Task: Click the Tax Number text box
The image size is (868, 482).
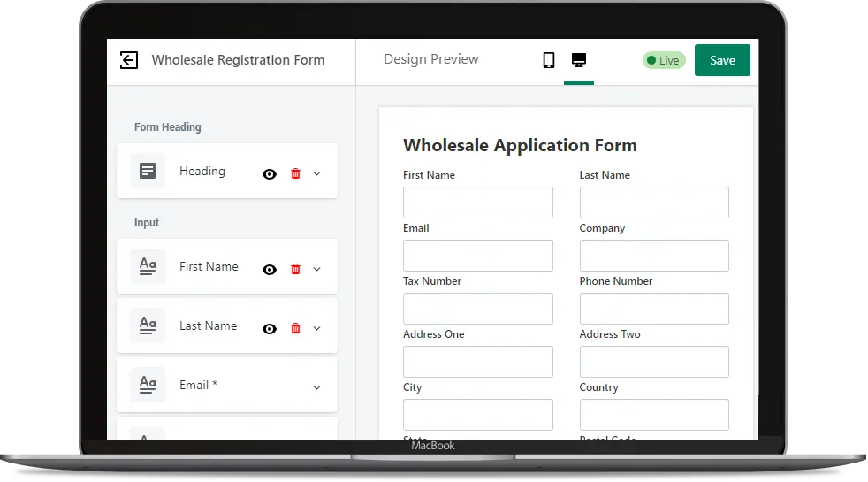Action: tap(477, 309)
